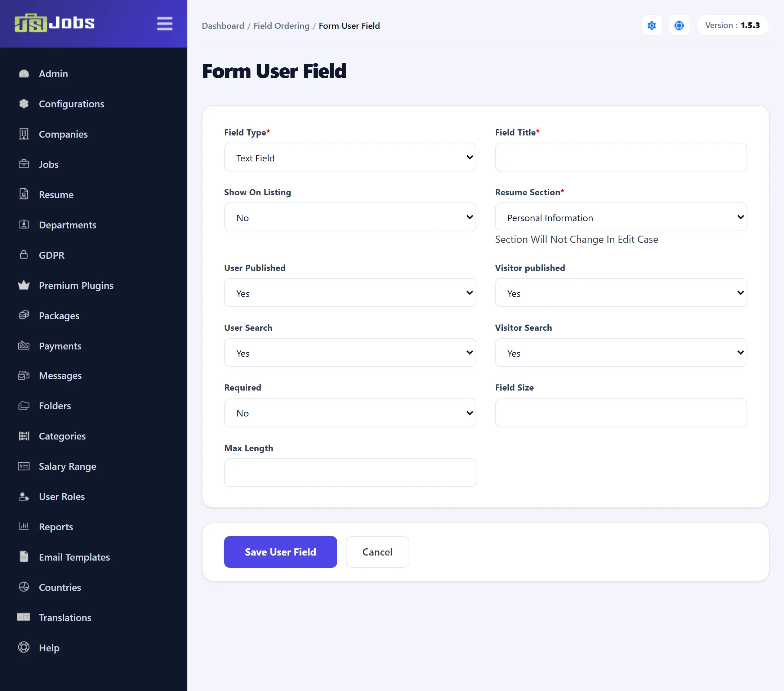This screenshot has height=691, width=784.
Task: Click the Cancel button
Action: coord(377,552)
